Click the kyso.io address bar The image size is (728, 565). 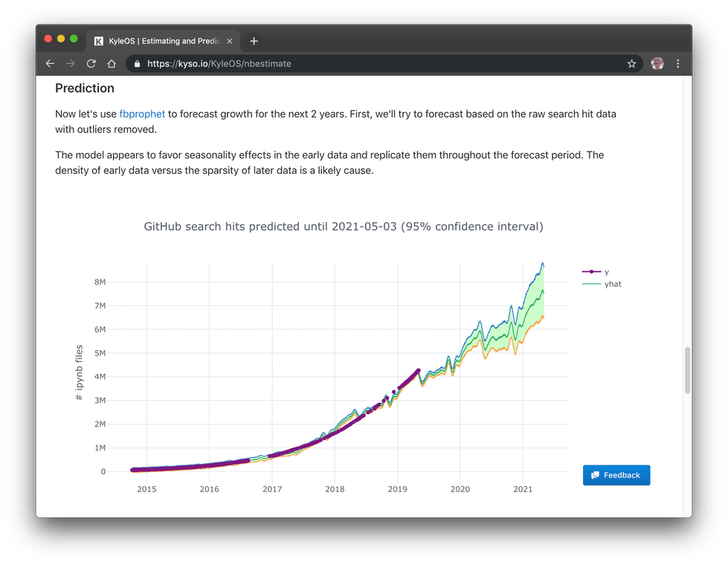coord(384,64)
